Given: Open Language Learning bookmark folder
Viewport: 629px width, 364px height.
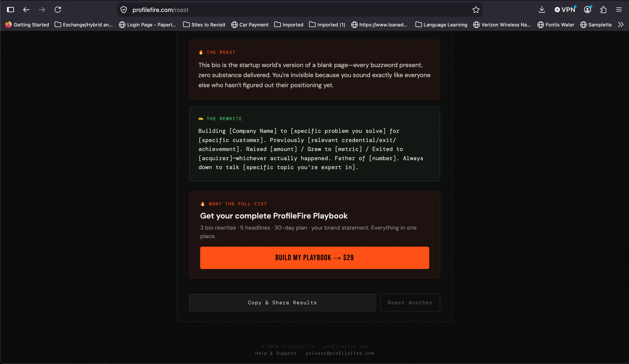Looking at the screenshot, I should point(441,24).
